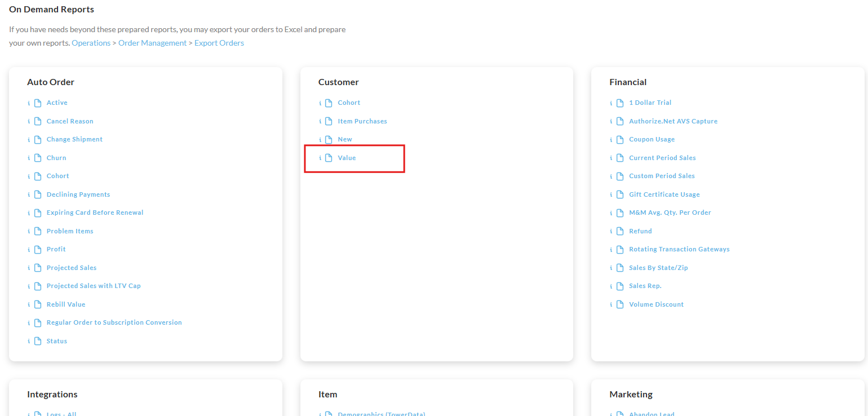
Task: Click document icon beside Value report
Action: [x=329, y=158]
